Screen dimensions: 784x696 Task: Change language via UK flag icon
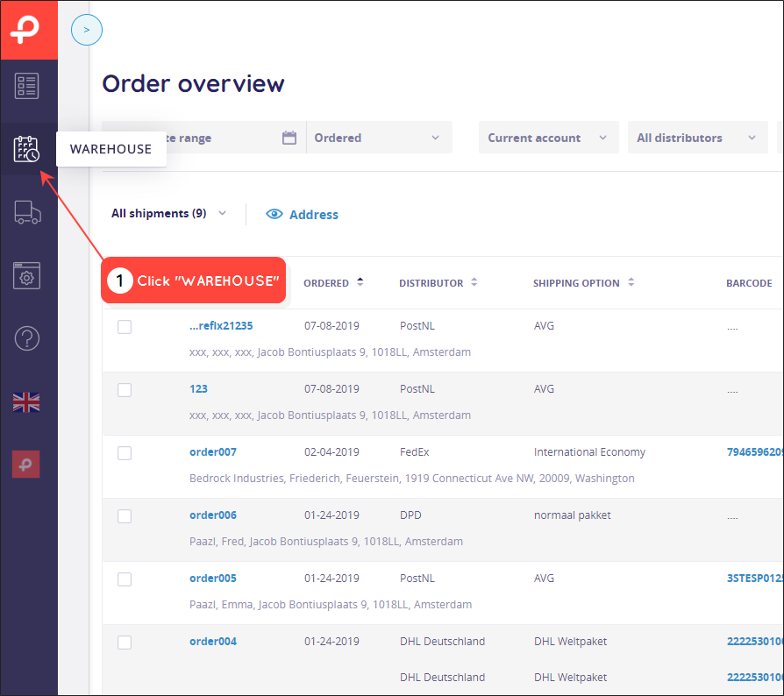[x=26, y=402]
